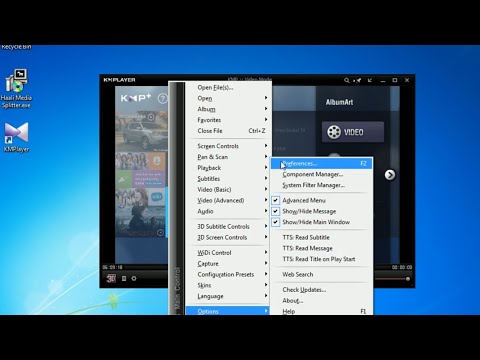Expand the Playback submenu

click(229, 168)
